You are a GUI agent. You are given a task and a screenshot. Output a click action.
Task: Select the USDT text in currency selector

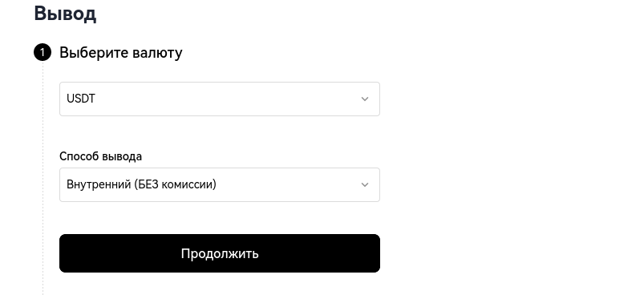[x=80, y=99]
